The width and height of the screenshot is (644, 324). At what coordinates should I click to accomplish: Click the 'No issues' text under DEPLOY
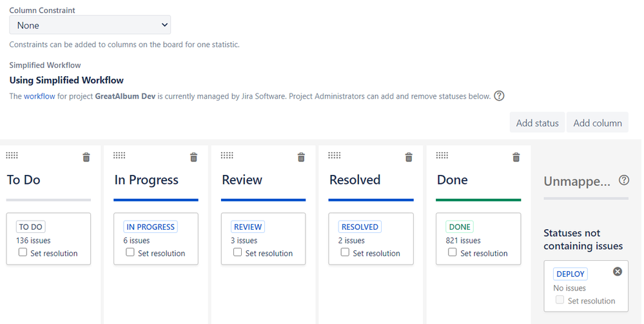click(570, 289)
